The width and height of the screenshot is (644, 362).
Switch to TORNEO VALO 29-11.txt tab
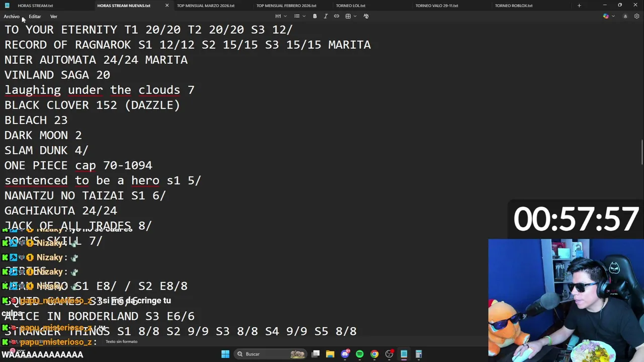tap(437, 6)
